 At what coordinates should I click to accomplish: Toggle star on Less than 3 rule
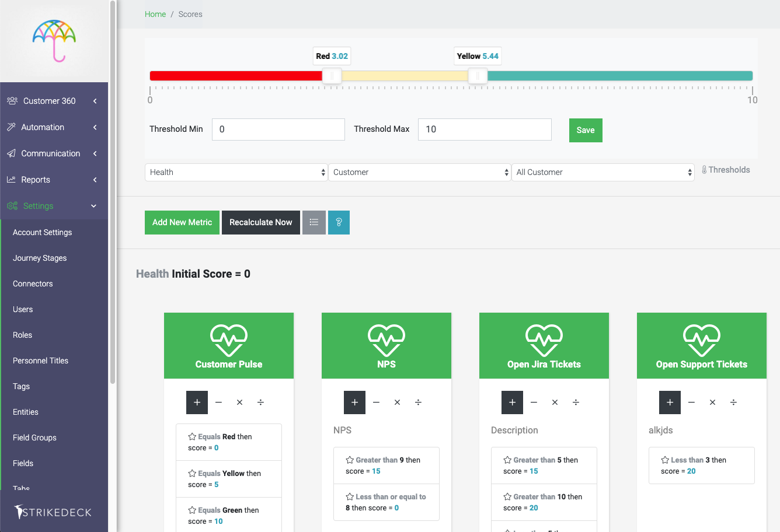point(665,460)
